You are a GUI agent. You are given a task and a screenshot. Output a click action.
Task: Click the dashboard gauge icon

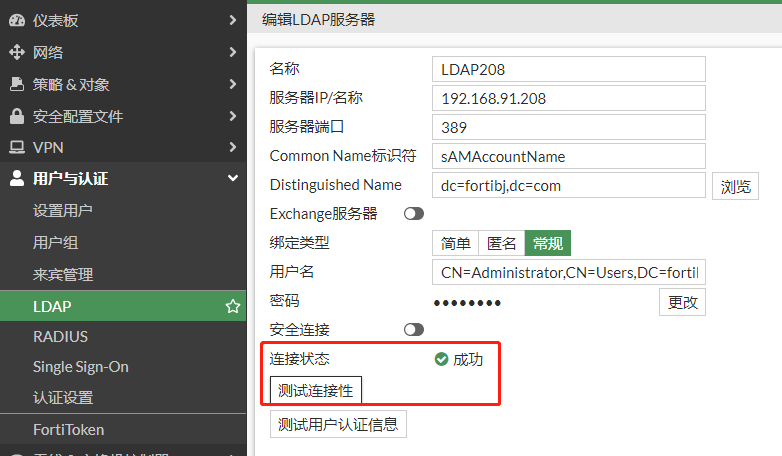(16, 20)
